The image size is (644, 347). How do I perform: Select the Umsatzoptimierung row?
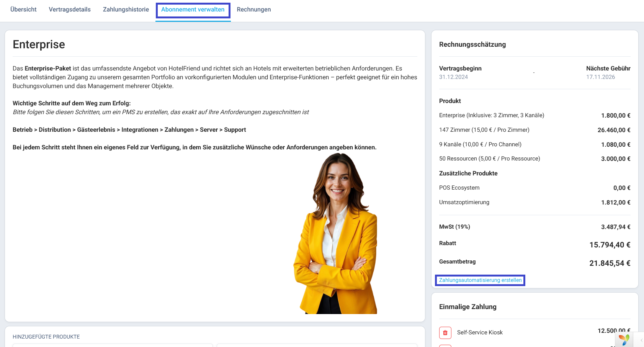click(x=535, y=202)
